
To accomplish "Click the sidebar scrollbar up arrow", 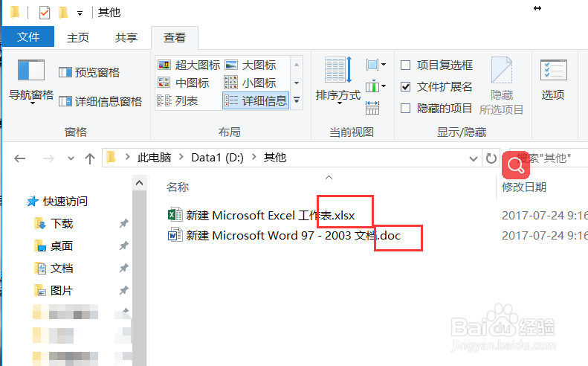I will point(139,183).
